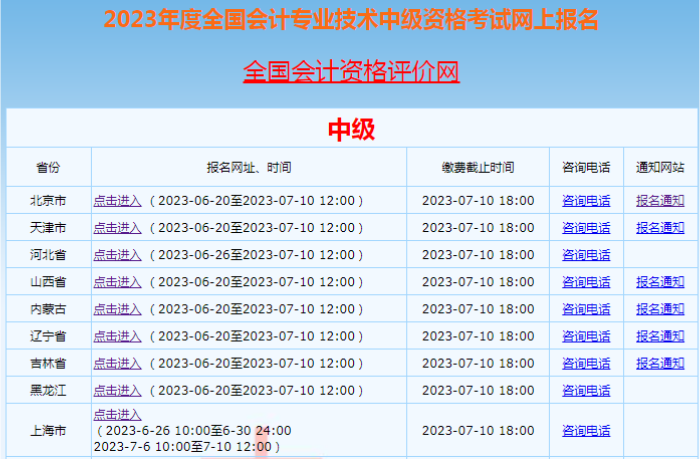Open 咨询电话 for 河北省

click(586, 255)
